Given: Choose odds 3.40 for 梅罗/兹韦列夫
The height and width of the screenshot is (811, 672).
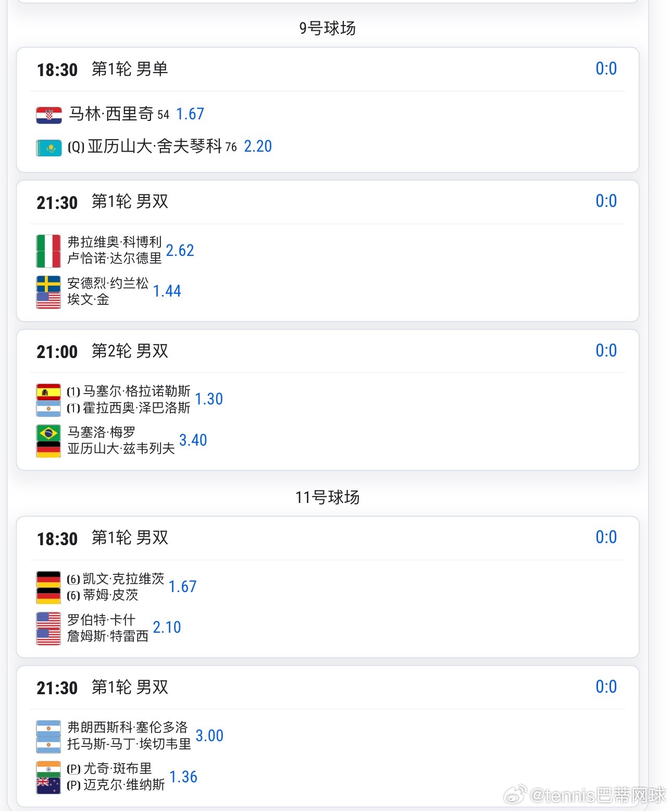Looking at the screenshot, I should click(193, 440).
